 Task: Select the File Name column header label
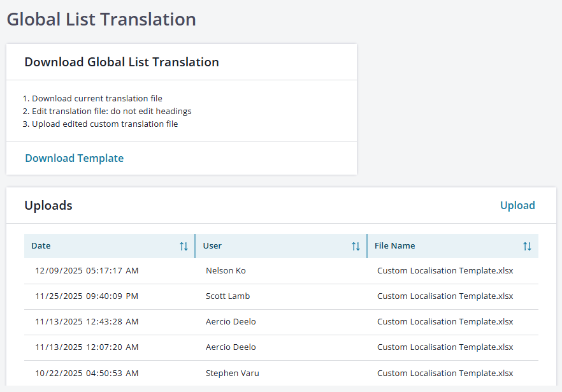tap(394, 246)
